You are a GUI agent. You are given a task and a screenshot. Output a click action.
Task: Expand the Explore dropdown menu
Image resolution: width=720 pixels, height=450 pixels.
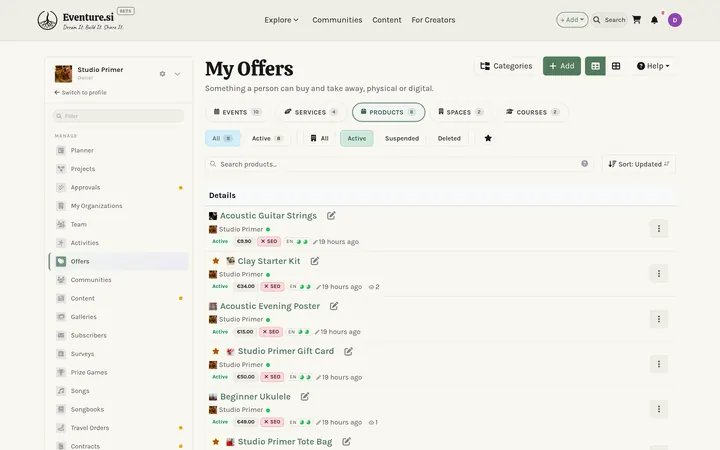pos(281,20)
